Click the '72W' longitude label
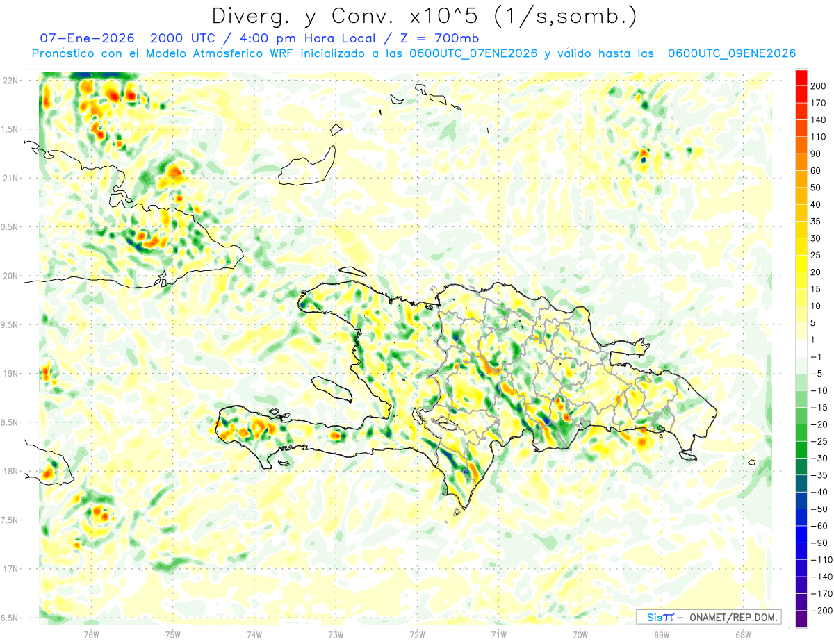 pos(417,635)
